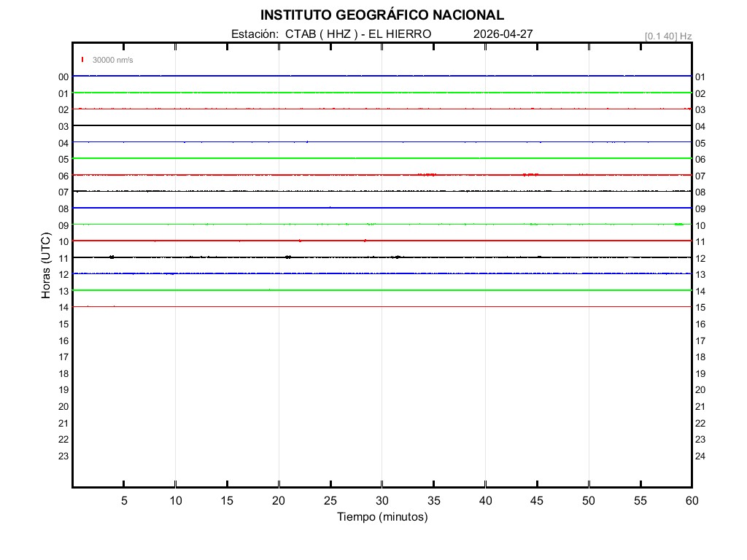Click the green burst near minute 59 on hour 09 trace
This screenshot has height=560, width=747.
pyautogui.click(x=679, y=224)
